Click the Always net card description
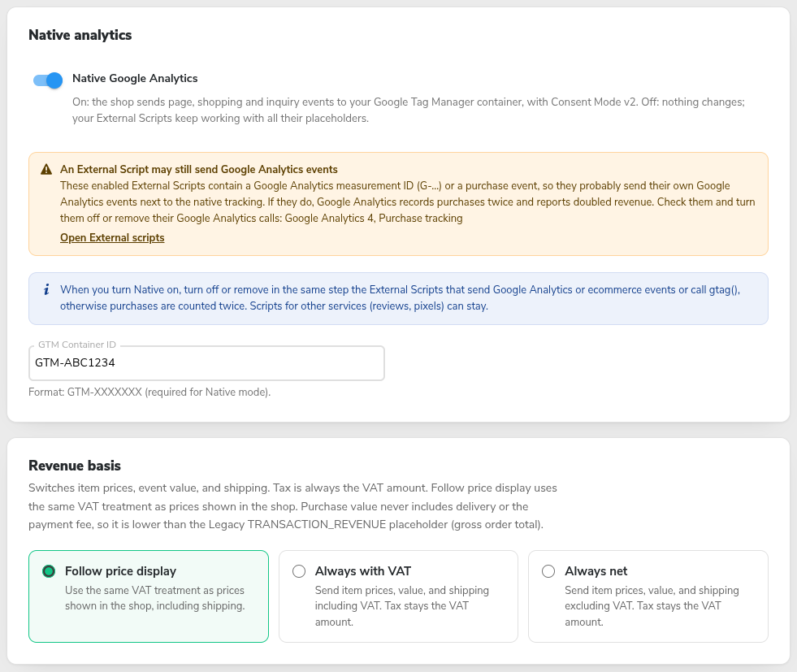 coord(652,606)
